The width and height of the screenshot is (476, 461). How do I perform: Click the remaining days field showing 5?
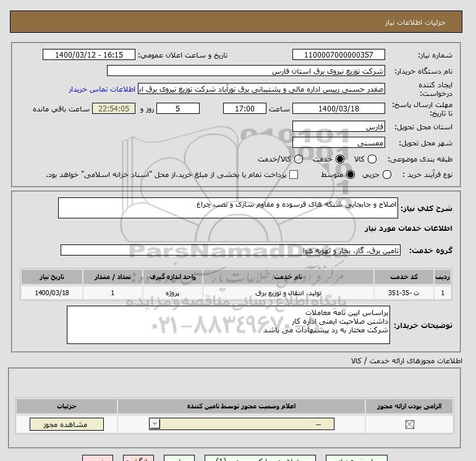point(178,108)
